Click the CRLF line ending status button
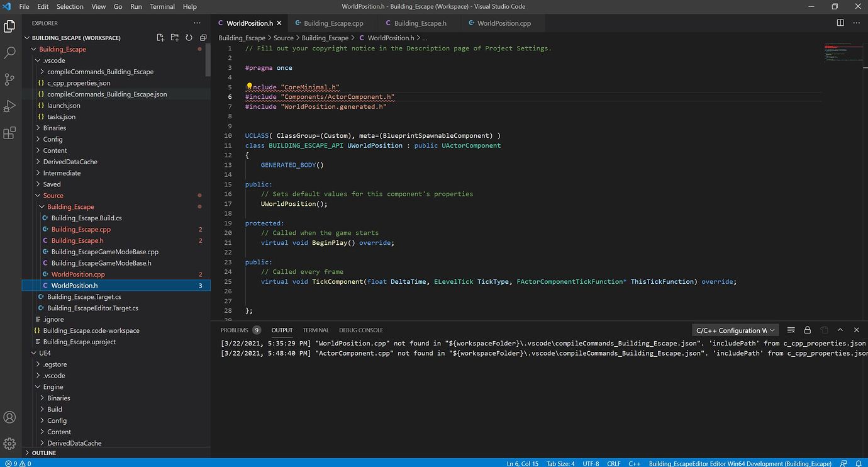This screenshot has height=467, width=868. pyautogui.click(x=613, y=464)
